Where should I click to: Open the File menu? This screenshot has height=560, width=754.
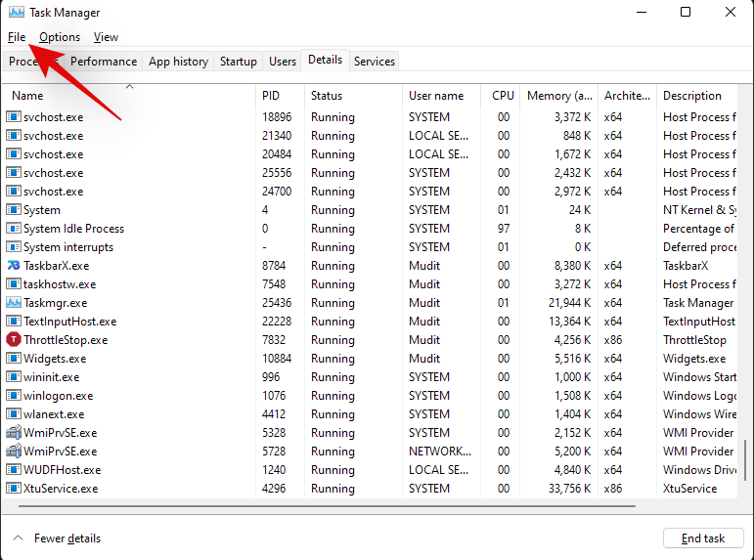(x=17, y=37)
